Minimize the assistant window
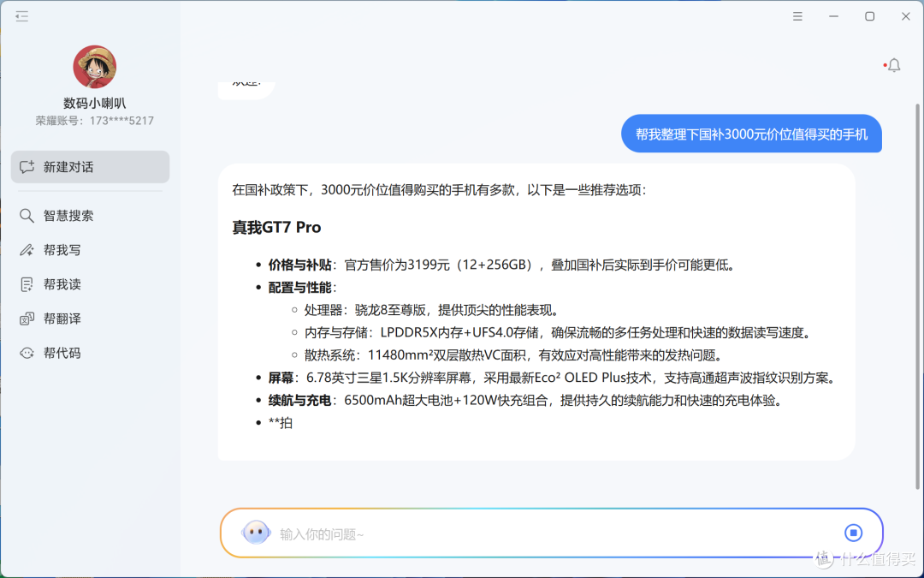 coord(833,16)
